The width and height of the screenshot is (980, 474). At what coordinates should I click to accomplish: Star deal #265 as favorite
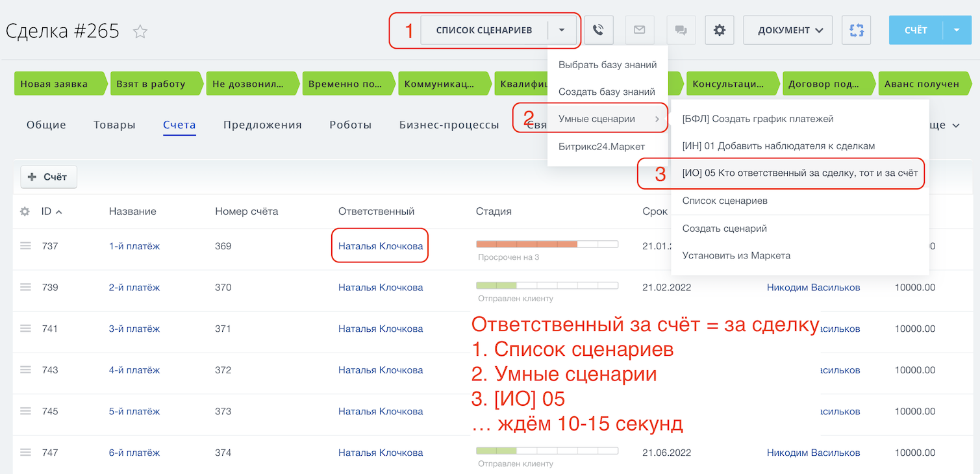coord(140,31)
